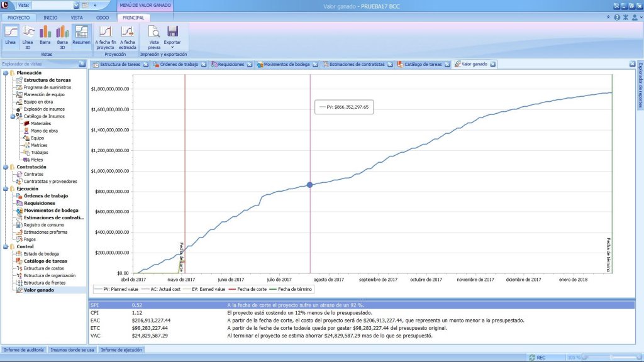Open the help question mark icon
This screenshot has width=644, height=362.
pyautogui.click(x=617, y=18)
